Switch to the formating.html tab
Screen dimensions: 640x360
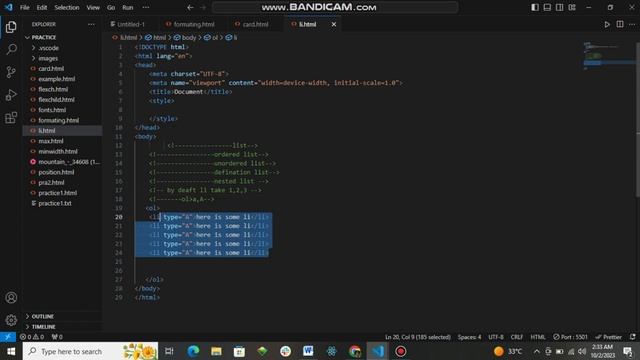point(194,24)
